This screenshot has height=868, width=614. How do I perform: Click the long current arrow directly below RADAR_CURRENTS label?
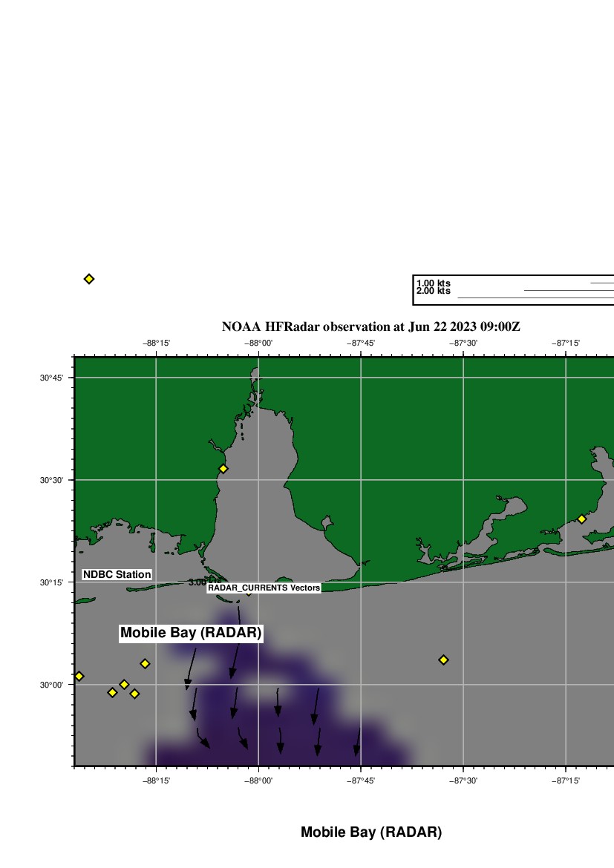click(235, 643)
